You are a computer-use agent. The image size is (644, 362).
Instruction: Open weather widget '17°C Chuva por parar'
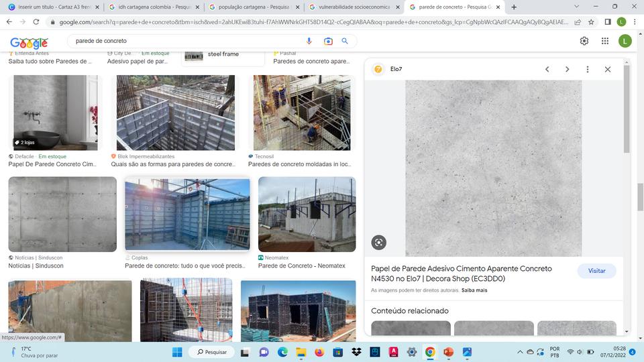pos(35,352)
